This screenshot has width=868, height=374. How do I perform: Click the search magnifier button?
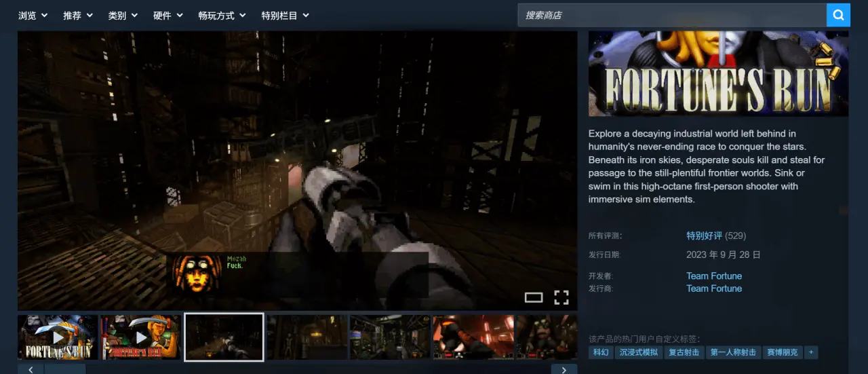pyautogui.click(x=838, y=15)
